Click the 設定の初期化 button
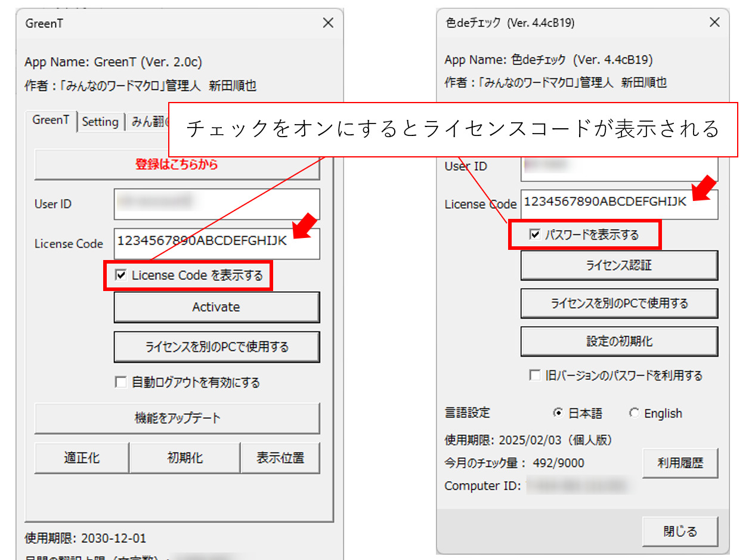This screenshot has height=560, width=755. coord(618,342)
